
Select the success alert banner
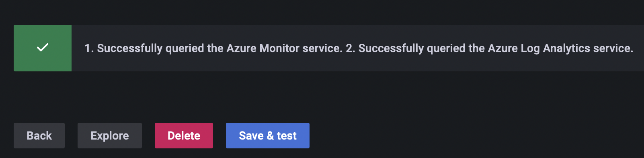tap(329, 48)
